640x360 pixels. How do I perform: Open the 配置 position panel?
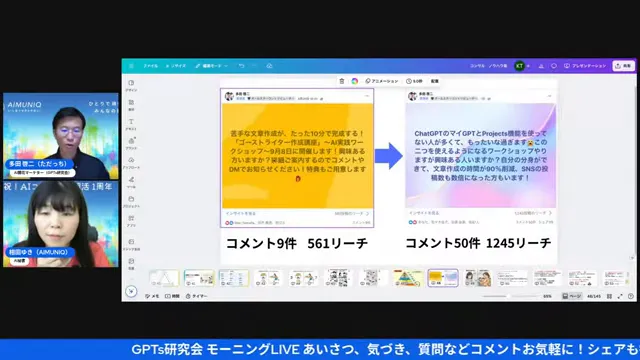pos(435,81)
